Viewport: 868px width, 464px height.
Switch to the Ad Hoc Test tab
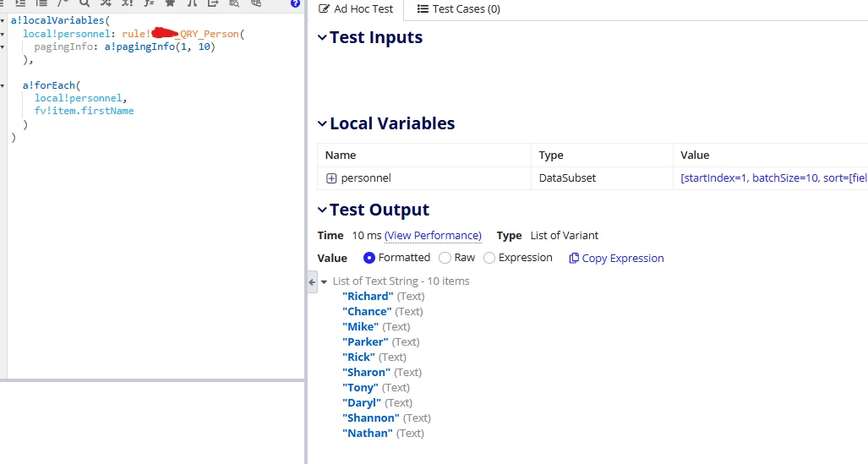click(356, 8)
